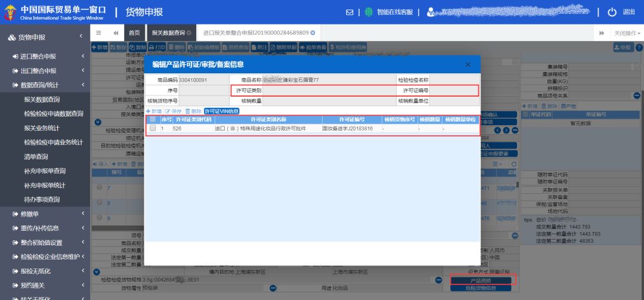Click ellipsis icon beside 商品项号关系
Image resolution: width=644 pixels, height=300 pixels.
point(637,96)
